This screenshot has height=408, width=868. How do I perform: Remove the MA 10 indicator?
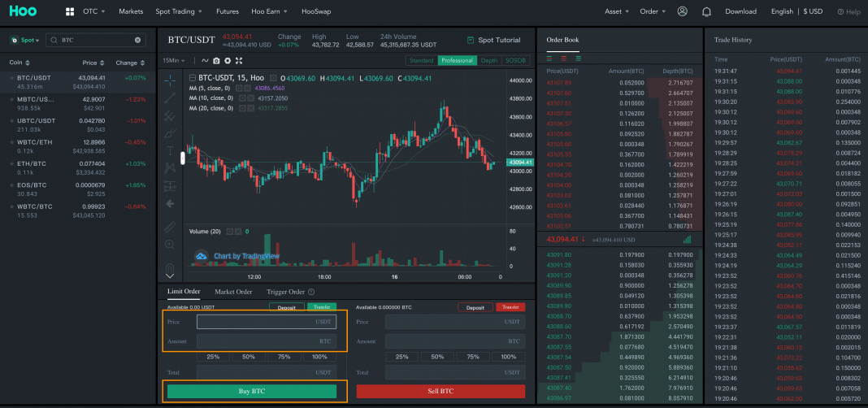point(250,98)
